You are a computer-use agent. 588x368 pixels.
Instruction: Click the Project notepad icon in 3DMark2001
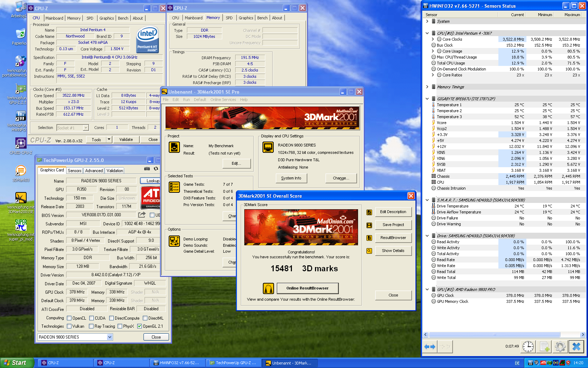(x=174, y=147)
